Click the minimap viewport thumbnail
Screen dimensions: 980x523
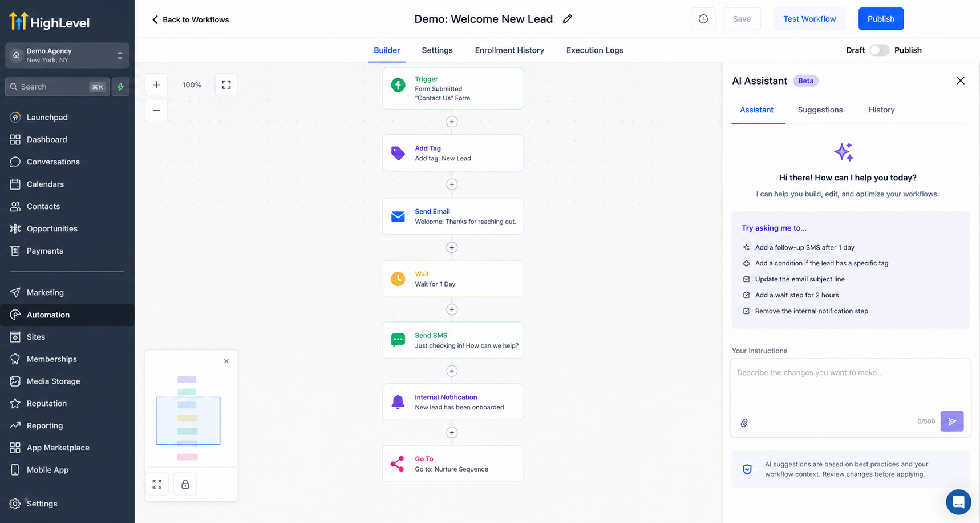click(188, 421)
